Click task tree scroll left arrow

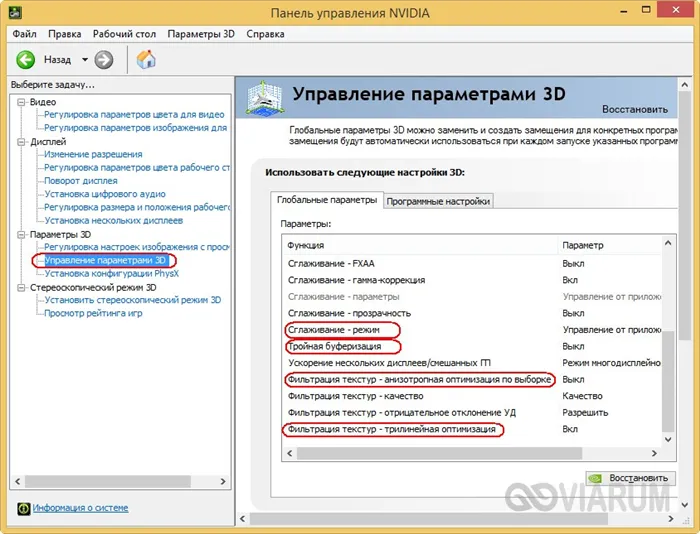click(x=17, y=481)
